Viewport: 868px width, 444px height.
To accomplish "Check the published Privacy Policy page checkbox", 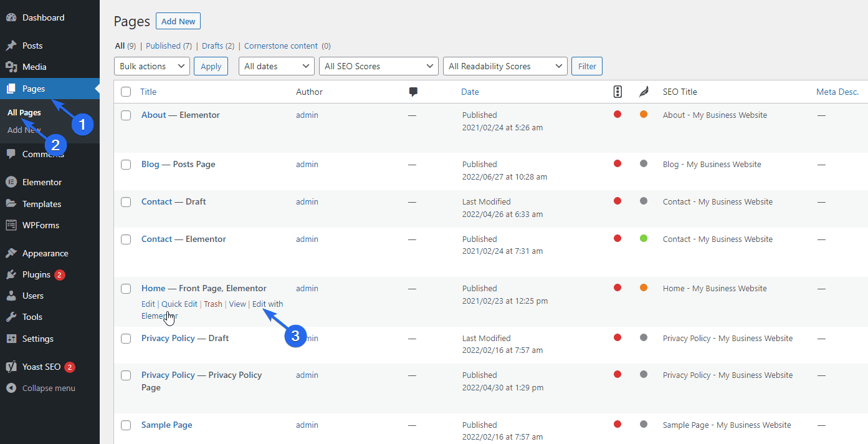I will point(126,375).
